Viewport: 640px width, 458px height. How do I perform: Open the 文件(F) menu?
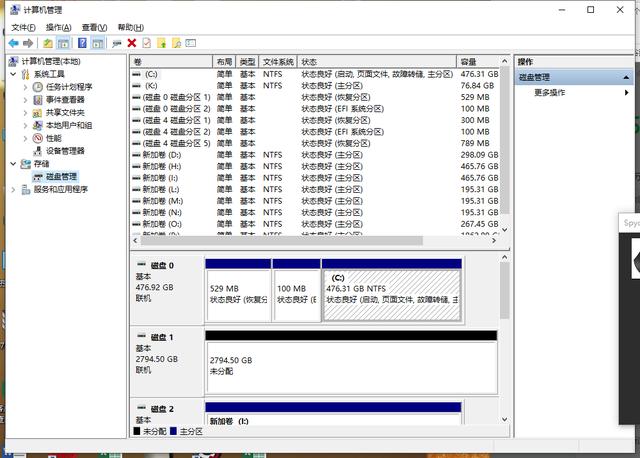pyautogui.click(x=23, y=27)
